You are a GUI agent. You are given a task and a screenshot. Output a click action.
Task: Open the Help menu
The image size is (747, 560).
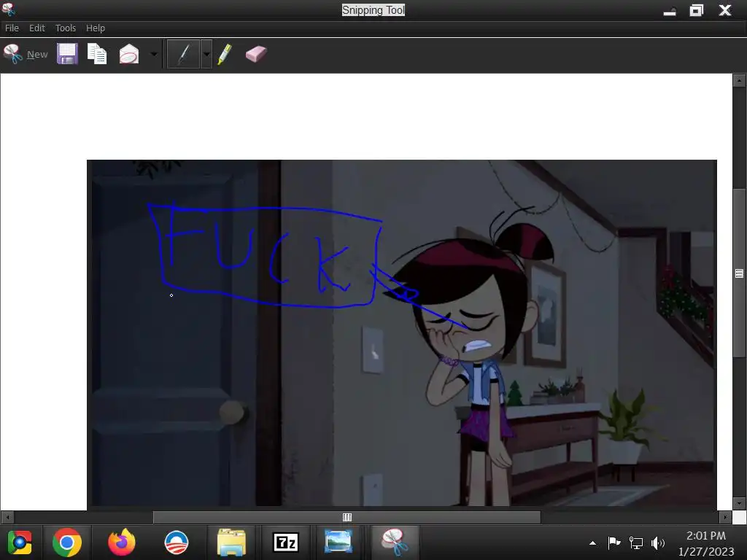[x=96, y=28]
